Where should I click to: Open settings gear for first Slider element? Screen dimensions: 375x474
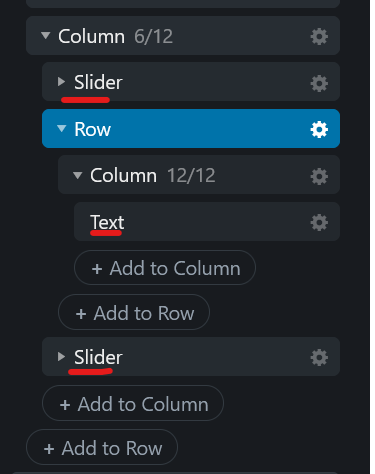(x=319, y=83)
